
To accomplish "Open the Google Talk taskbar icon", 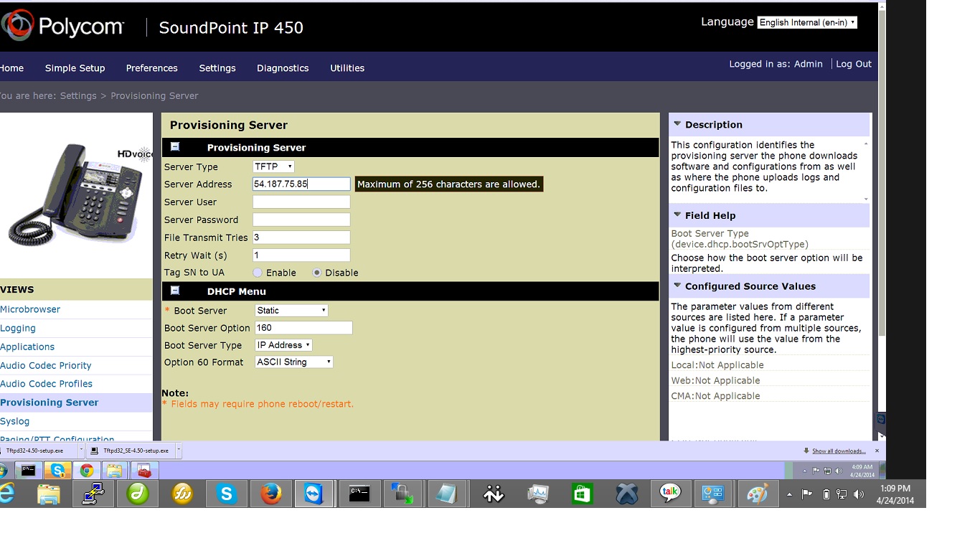I will [x=670, y=494].
